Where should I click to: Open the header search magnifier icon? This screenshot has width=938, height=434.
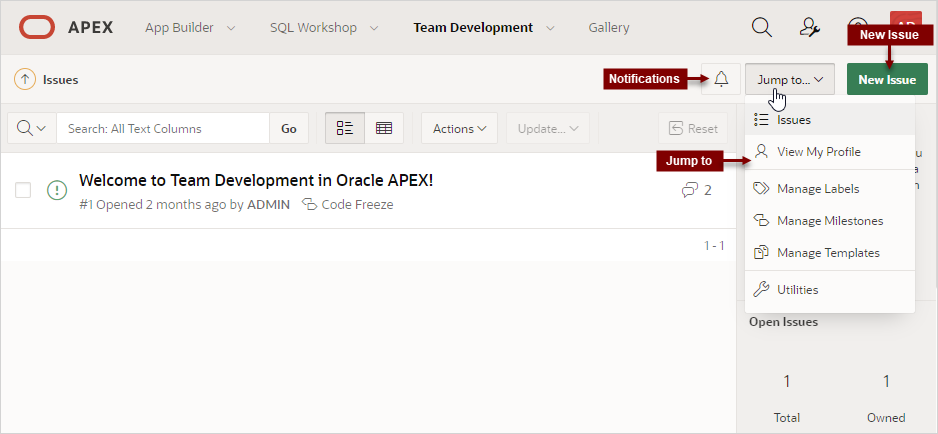pos(762,28)
